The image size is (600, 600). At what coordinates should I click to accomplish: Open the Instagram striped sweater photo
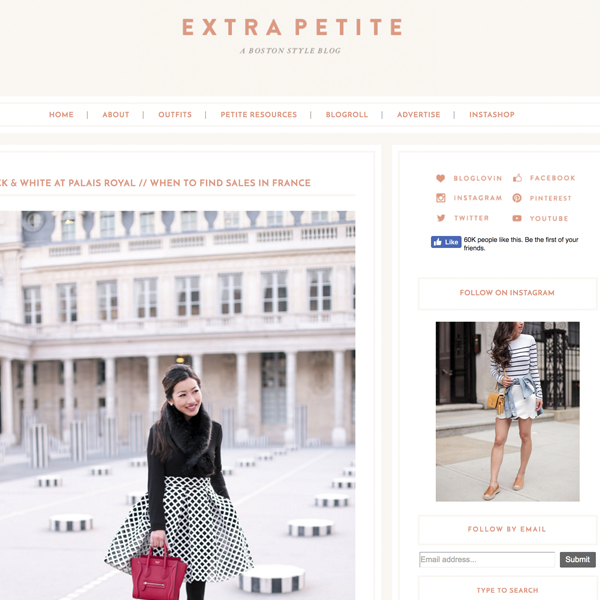pyautogui.click(x=507, y=411)
